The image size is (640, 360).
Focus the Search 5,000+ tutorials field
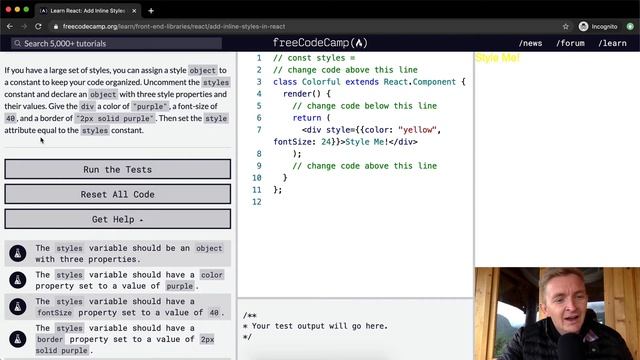117,43
